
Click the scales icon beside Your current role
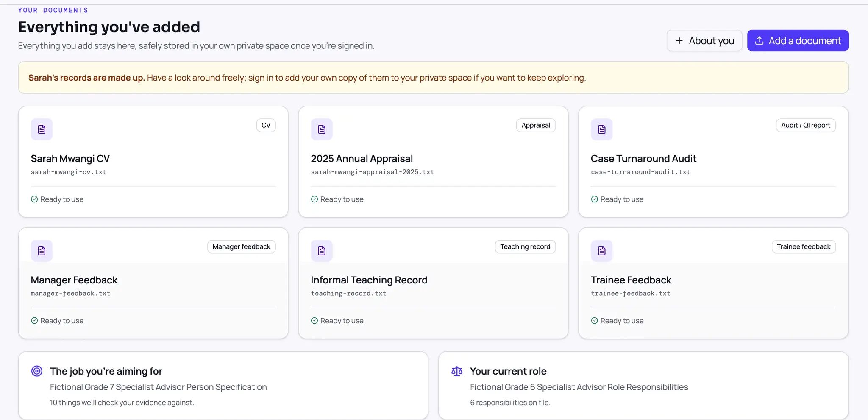457,371
